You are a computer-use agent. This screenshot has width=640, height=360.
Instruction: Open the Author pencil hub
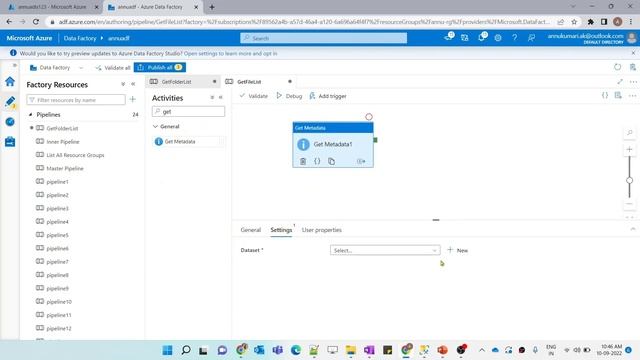tap(10, 102)
